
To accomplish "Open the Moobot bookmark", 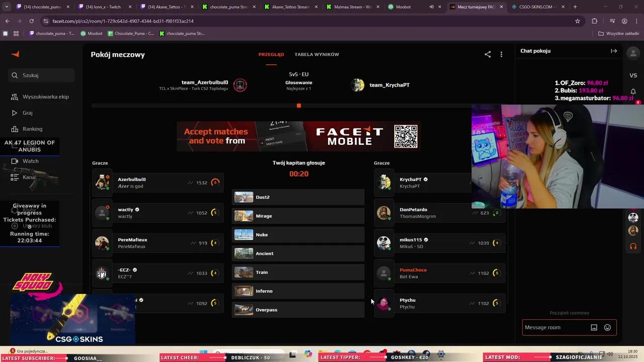I will coord(92,34).
